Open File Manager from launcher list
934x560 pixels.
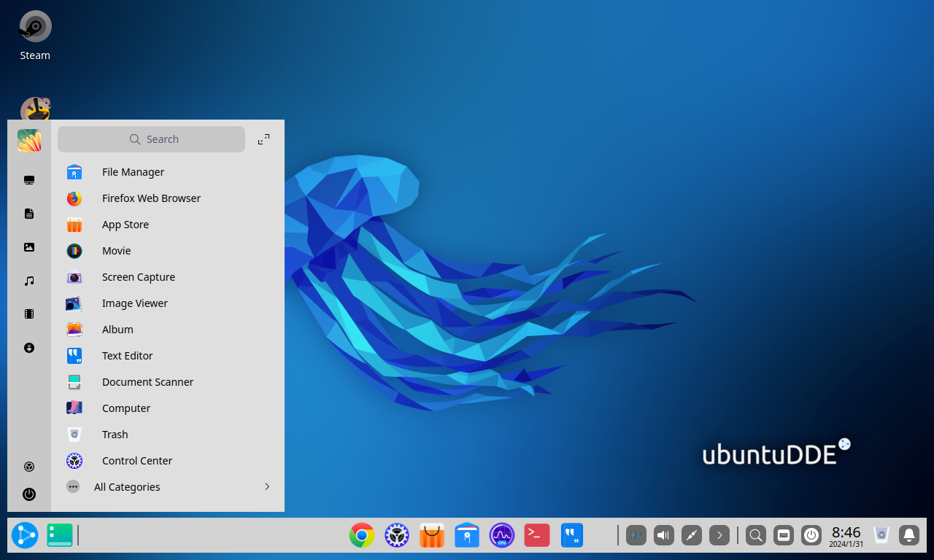click(167, 172)
